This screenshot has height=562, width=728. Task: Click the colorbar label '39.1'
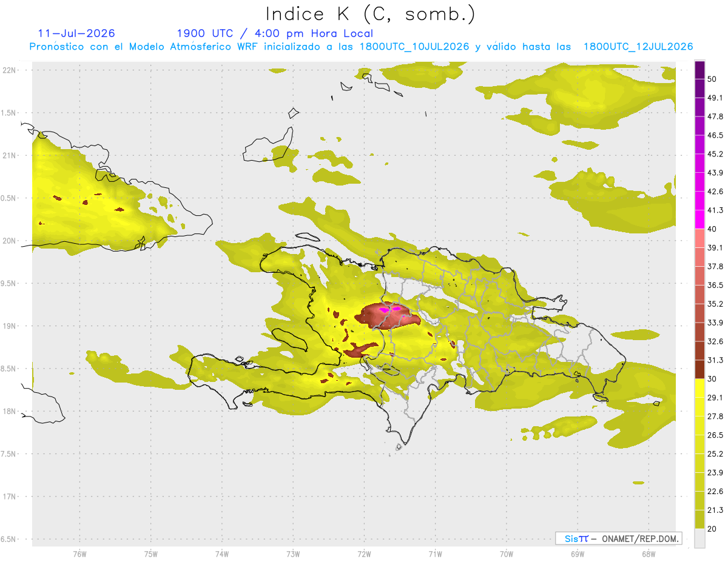point(715,247)
